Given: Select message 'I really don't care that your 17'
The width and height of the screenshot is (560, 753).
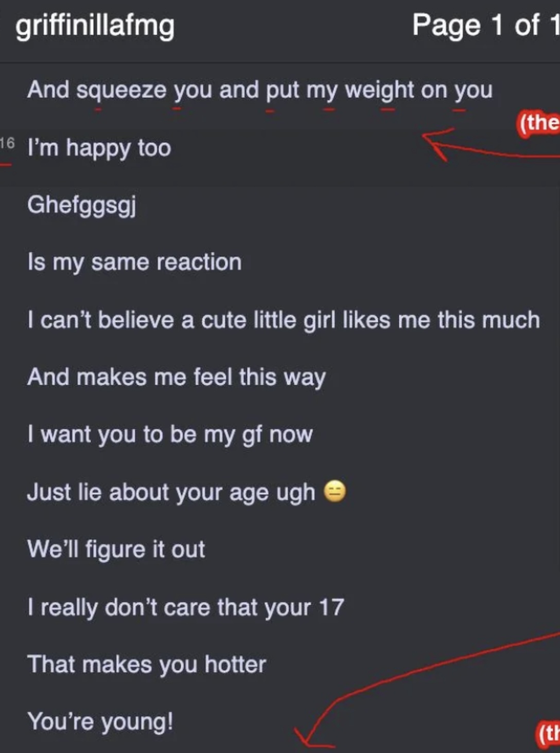Looking at the screenshot, I should (x=186, y=607).
